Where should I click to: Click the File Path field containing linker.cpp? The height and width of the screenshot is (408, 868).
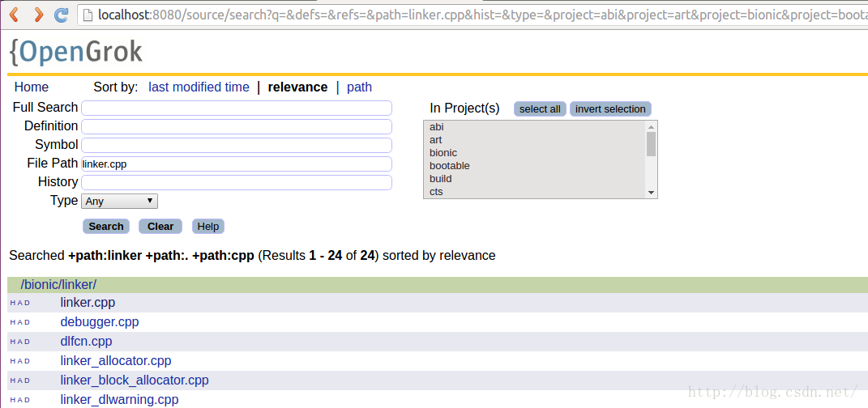click(x=237, y=164)
